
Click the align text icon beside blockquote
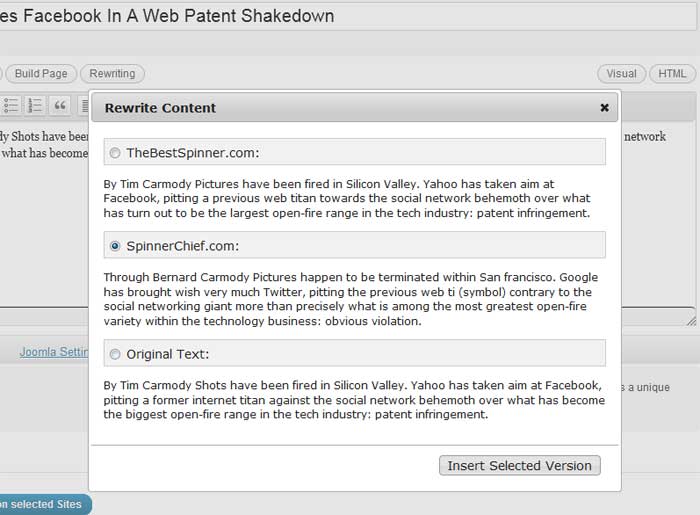tap(83, 105)
